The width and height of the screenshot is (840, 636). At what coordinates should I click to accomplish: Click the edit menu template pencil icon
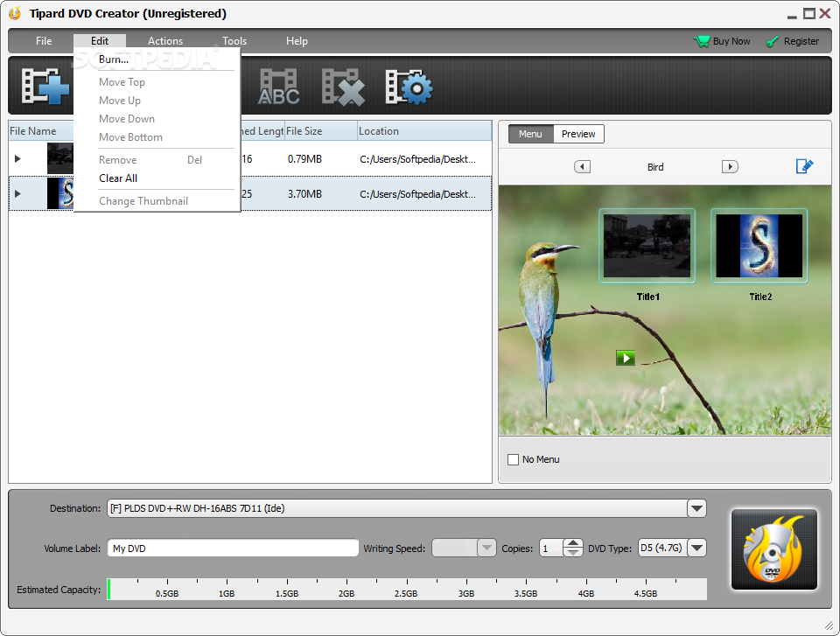804,166
